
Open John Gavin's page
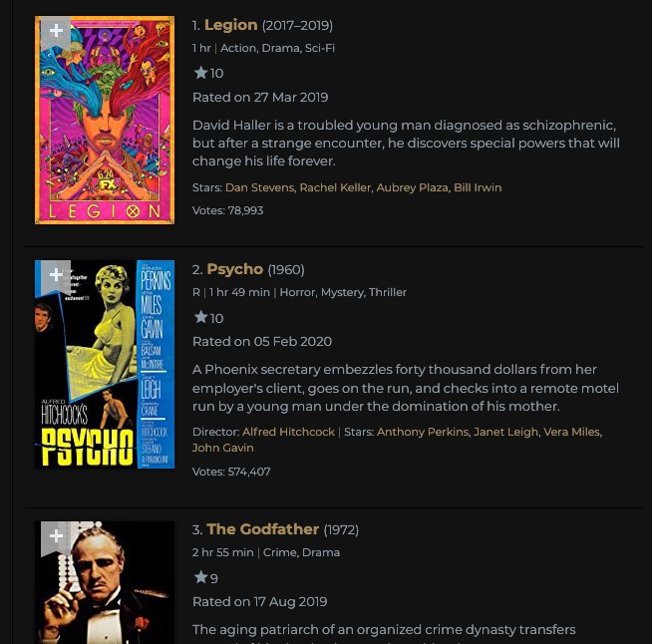[223, 448]
